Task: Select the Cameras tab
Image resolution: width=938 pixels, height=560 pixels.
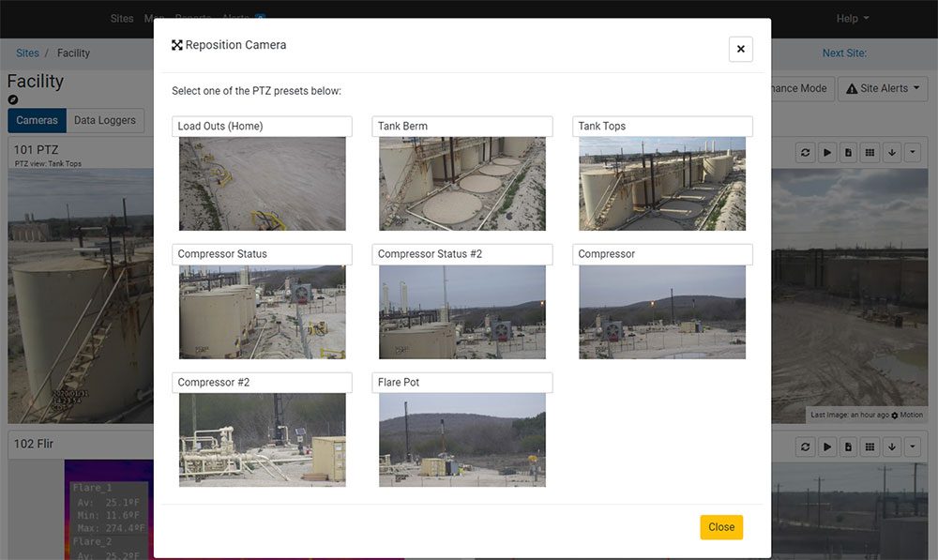Action: [37, 120]
